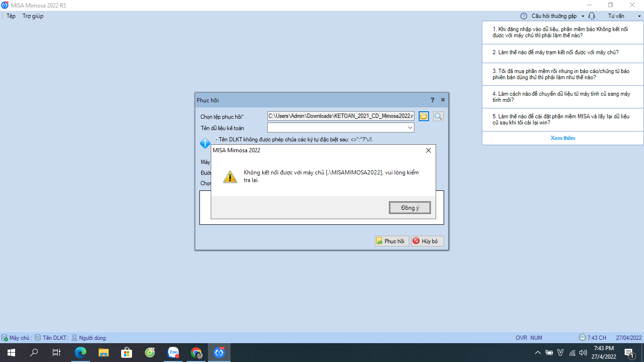
Task: Click OVR indicator in status bar
Action: click(521, 338)
